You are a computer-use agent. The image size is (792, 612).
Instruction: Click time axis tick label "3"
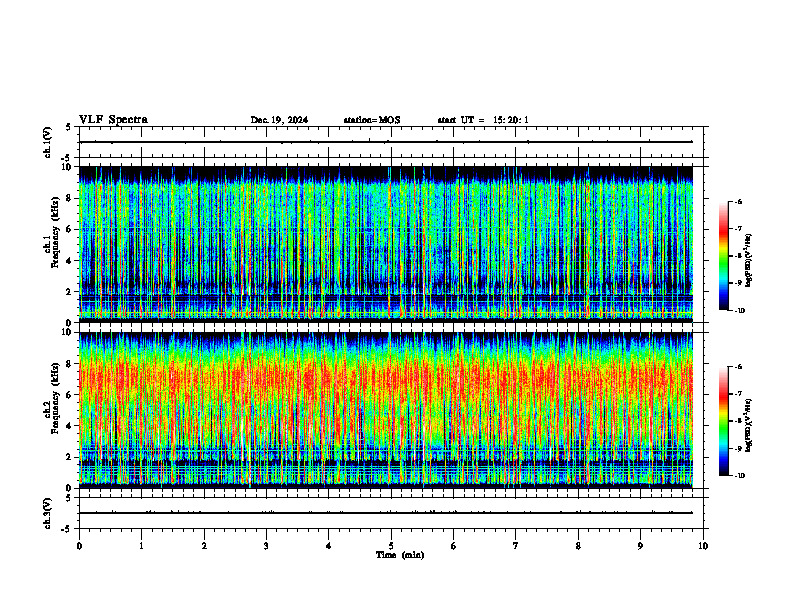click(266, 546)
